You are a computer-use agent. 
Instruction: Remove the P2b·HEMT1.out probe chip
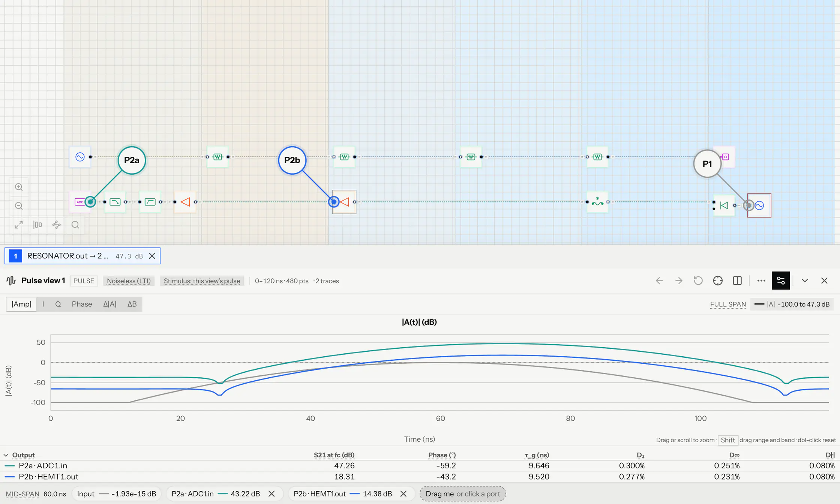[403, 493]
